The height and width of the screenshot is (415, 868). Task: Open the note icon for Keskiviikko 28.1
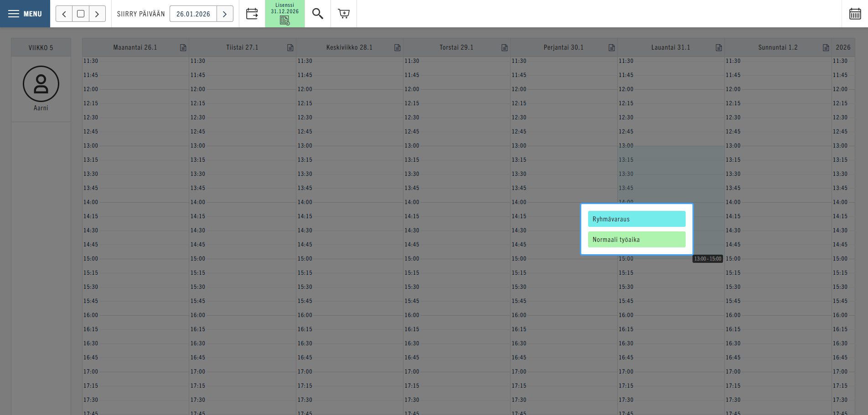398,48
